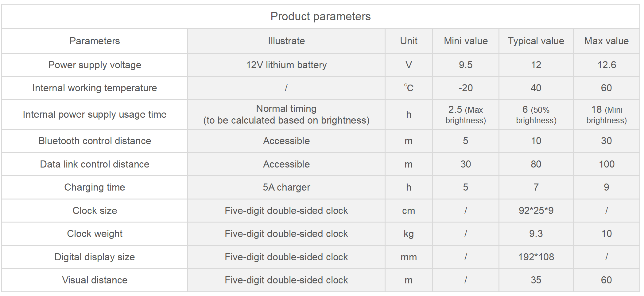
Task: Select the Internal power supply usage time cell
Action: (x=95, y=114)
